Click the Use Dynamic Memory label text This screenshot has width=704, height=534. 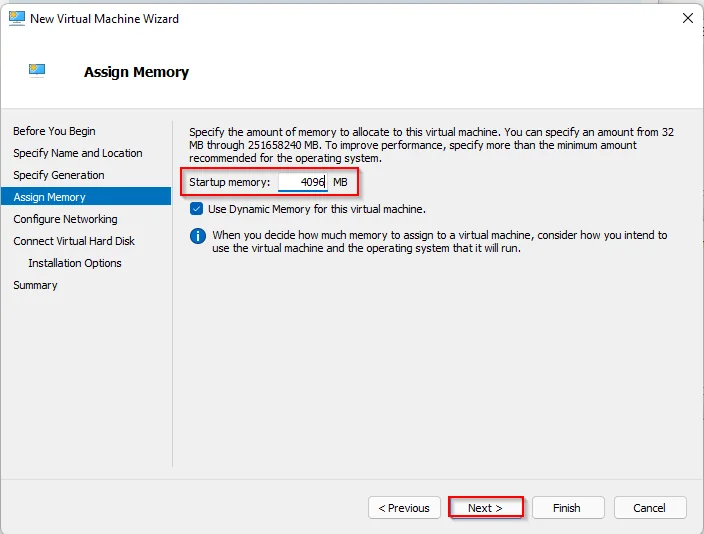tap(317, 209)
